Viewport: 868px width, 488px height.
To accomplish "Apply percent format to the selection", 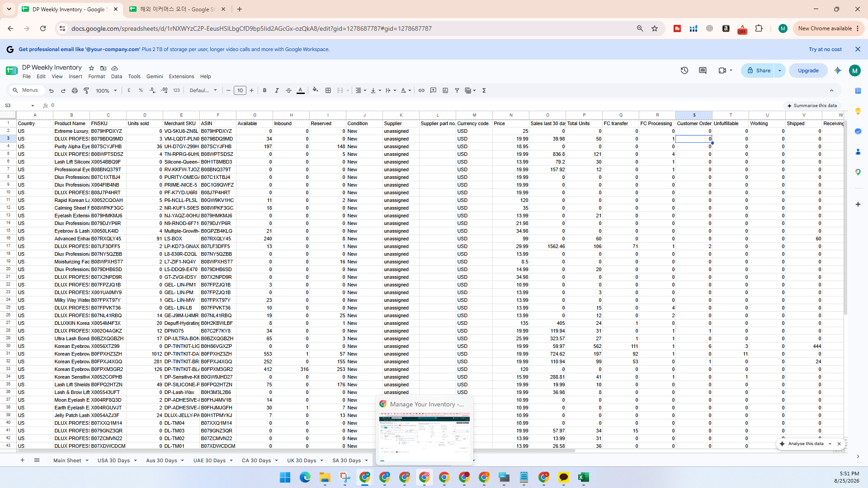I will [141, 90].
